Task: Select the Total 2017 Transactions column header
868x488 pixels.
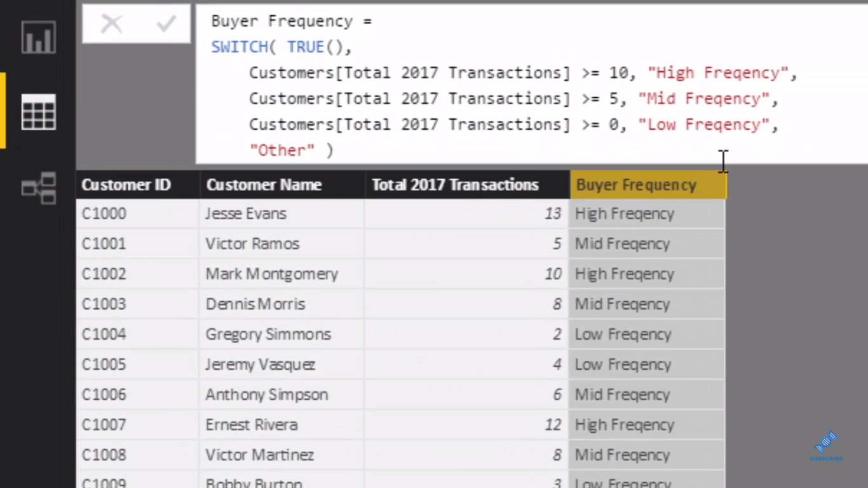Action: point(467,185)
